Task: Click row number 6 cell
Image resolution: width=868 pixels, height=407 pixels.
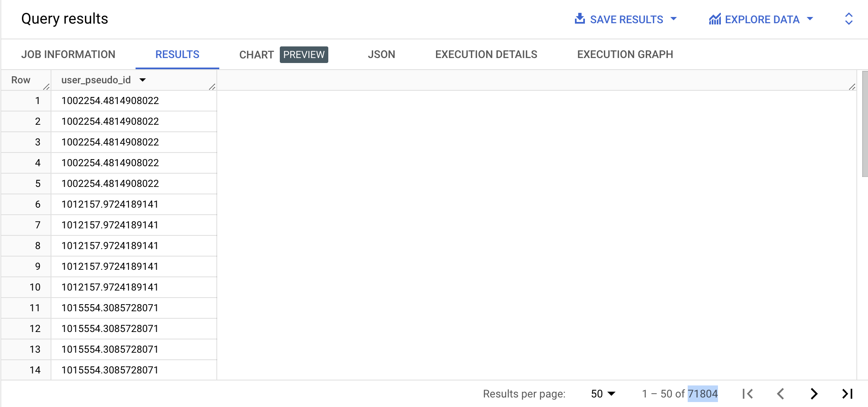Action: click(26, 204)
